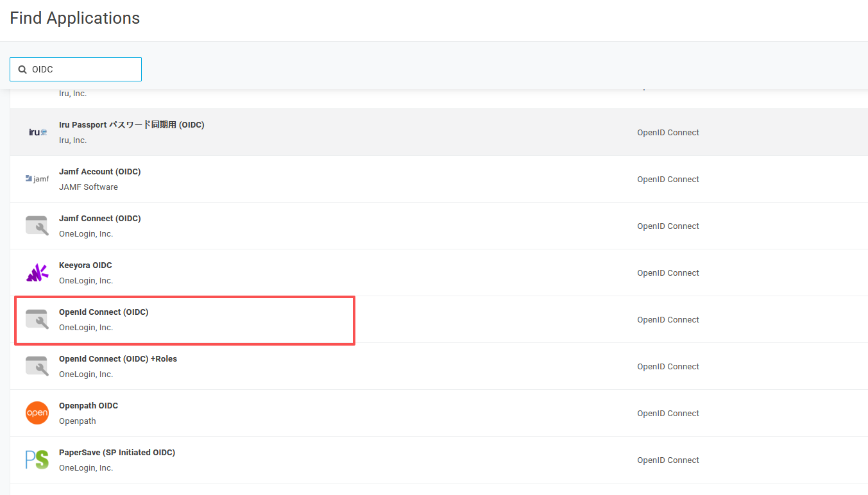
Task: Open Jamf Account (OIDC) application
Action: click(x=99, y=172)
